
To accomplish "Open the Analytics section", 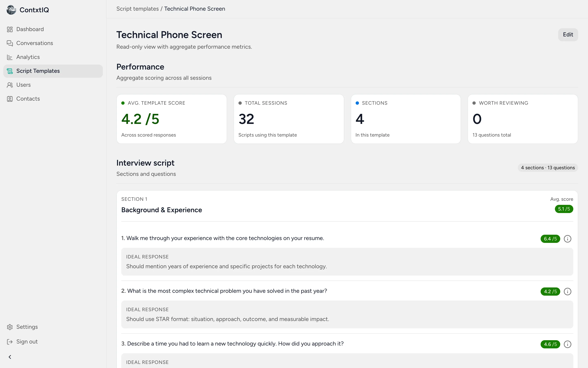I will (53, 57).
